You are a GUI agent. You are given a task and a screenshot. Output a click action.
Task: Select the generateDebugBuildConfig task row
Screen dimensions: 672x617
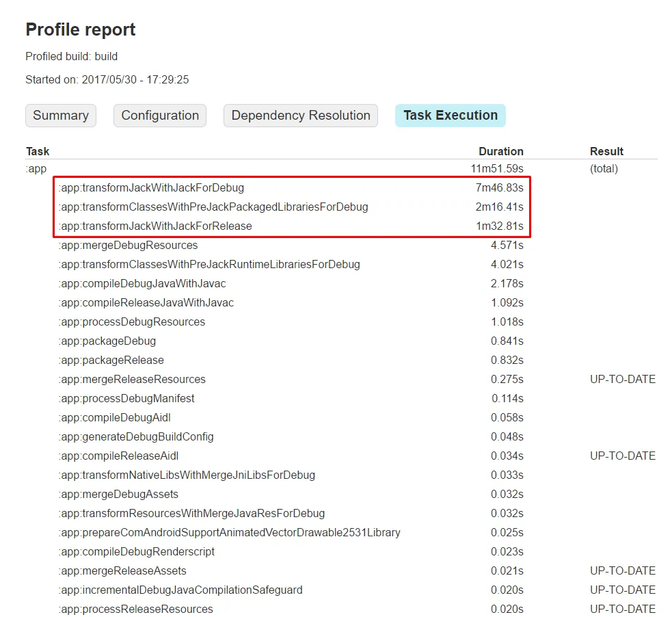tap(136, 436)
